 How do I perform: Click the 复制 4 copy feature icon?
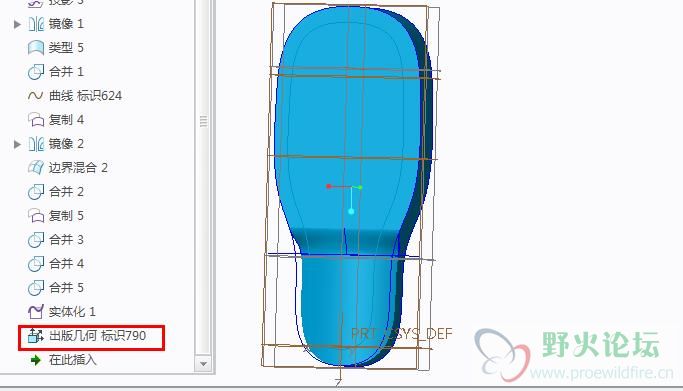(36, 120)
